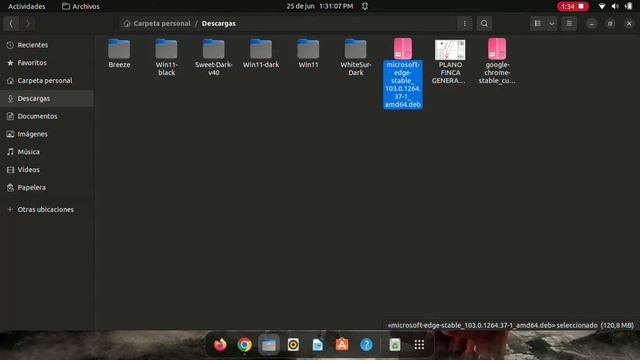This screenshot has height=360, width=640.
Task: Expand view options dropdown arrow
Action: tap(551, 23)
